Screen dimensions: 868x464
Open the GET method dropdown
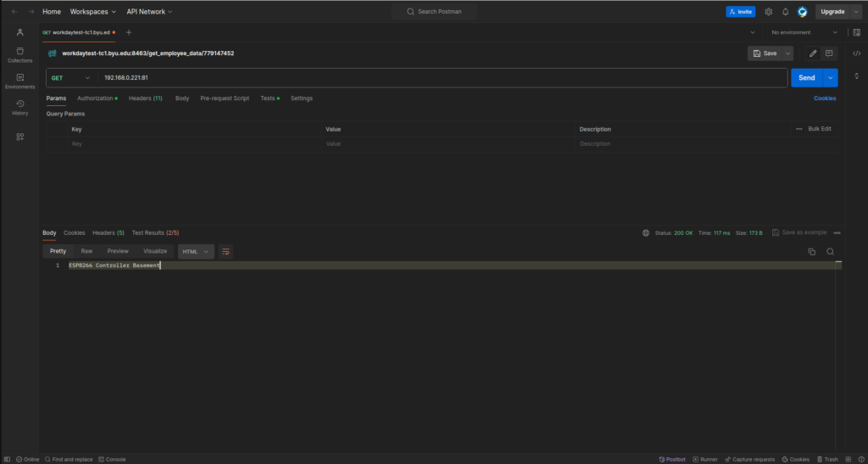coord(71,78)
